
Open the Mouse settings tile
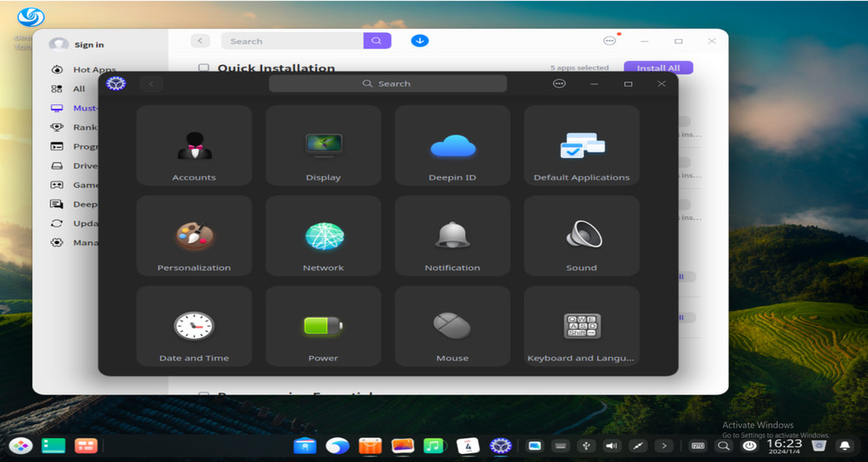(452, 327)
